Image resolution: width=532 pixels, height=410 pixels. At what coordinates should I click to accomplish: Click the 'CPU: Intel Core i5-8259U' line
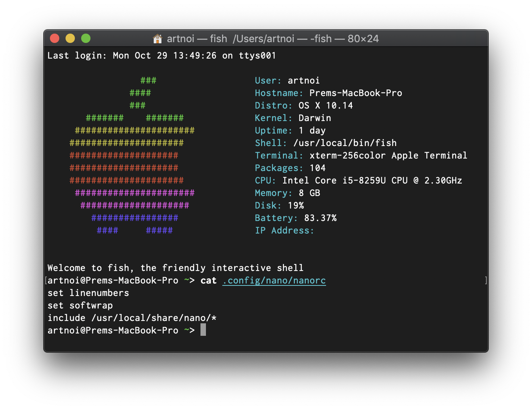point(358,180)
